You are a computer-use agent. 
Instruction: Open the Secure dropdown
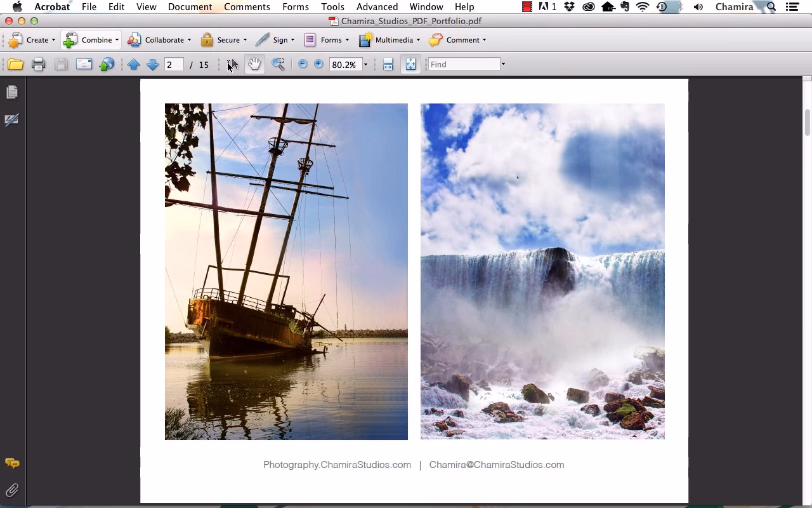244,40
